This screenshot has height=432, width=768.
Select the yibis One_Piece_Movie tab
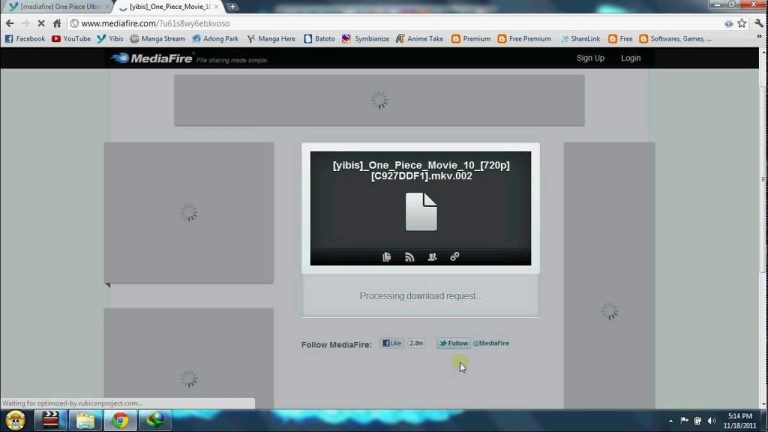(x=169, y=7)
